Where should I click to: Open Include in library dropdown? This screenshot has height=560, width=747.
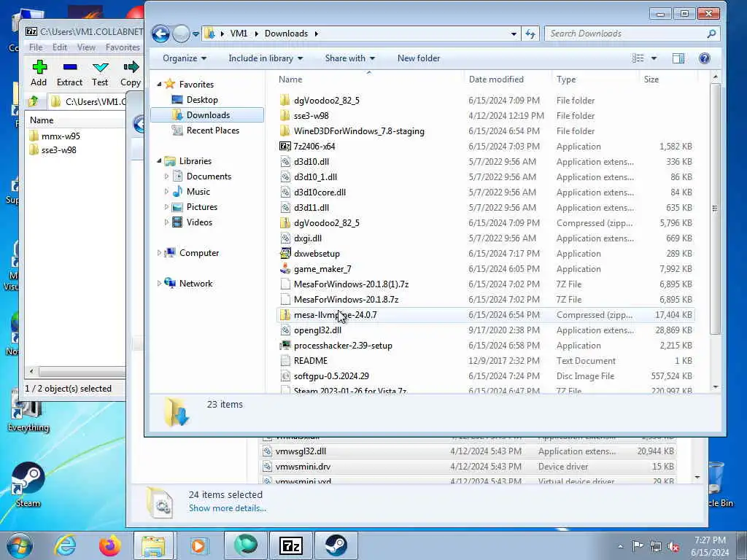(266, 58)
